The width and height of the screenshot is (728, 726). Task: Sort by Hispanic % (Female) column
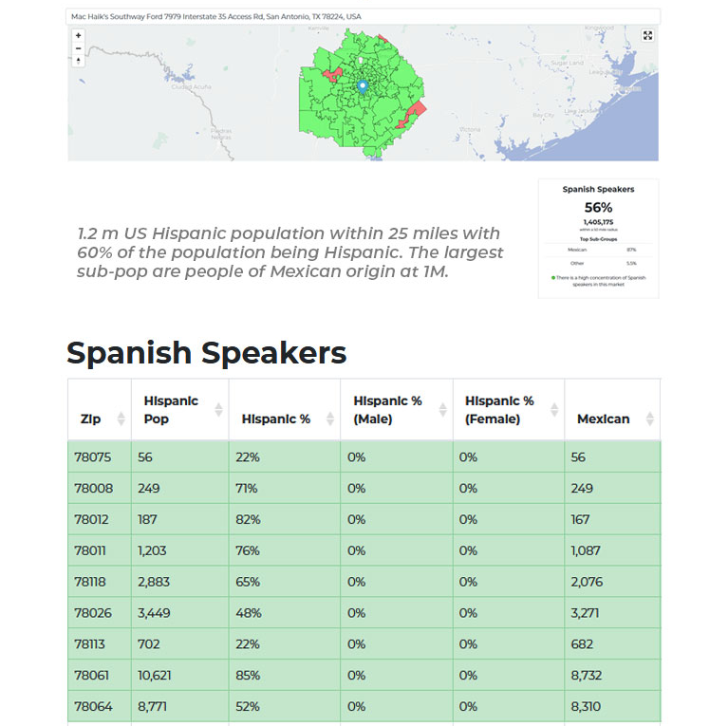tap(554, 410)
